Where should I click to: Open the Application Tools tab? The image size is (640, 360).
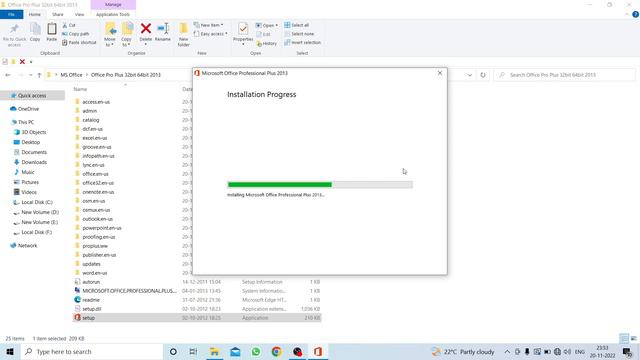113,15
